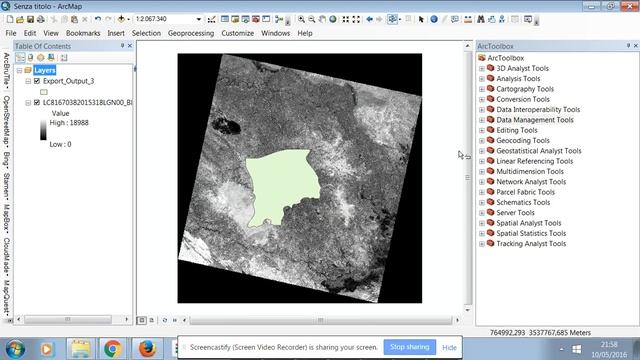The height and width of the screenshot is (360, 640).
Task: Click fixed zoom in arrows icon
Action: [x=346, y=19]
